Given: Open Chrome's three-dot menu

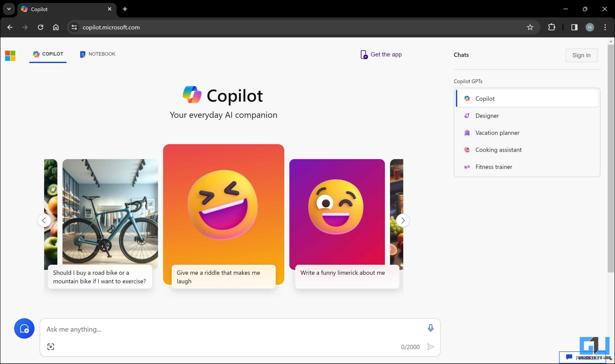Looking at the screenshot, I should 605,27.
